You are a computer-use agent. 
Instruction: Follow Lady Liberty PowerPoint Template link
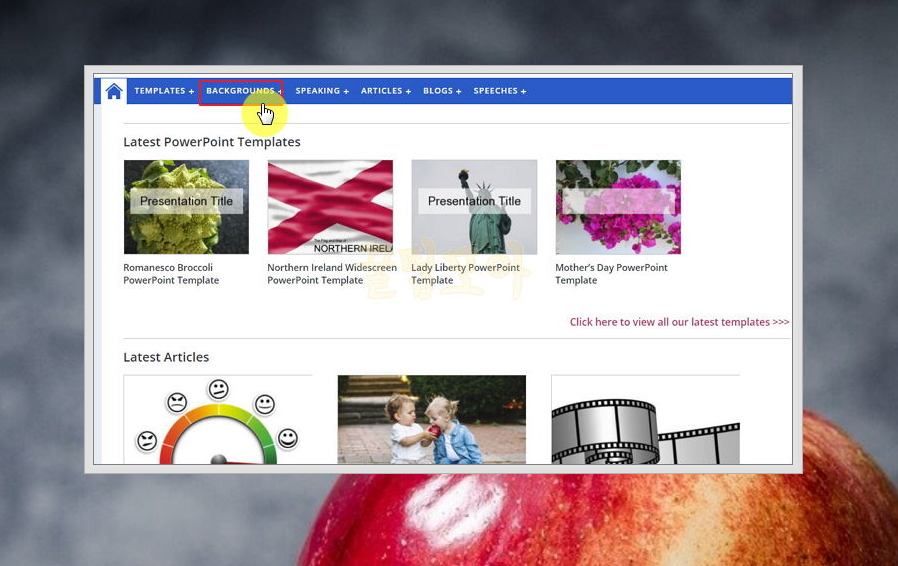point(466,274)
